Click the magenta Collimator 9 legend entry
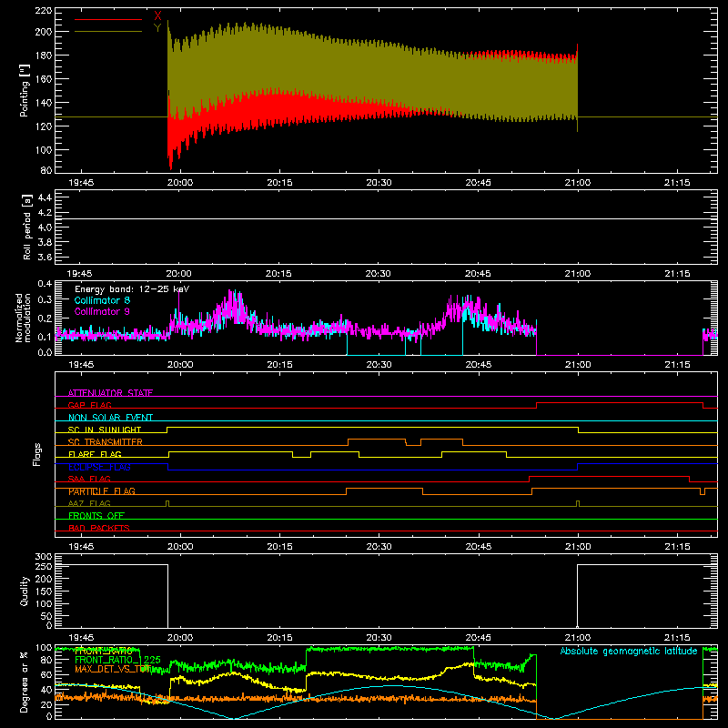 click(x=102, y=311)
